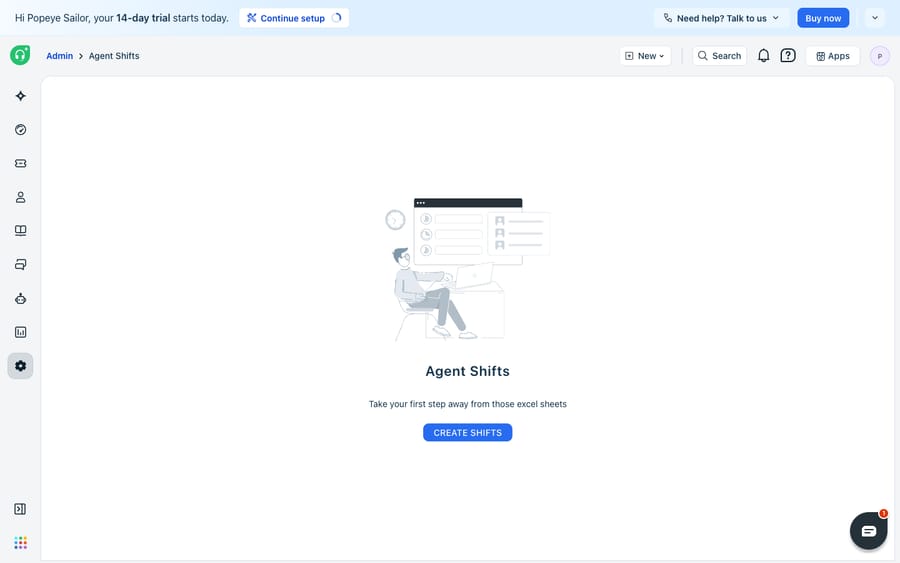Click Agent Shifts breadcrumb text
The height and width of the screenshot is (563, 900).
tap(114, 56)
